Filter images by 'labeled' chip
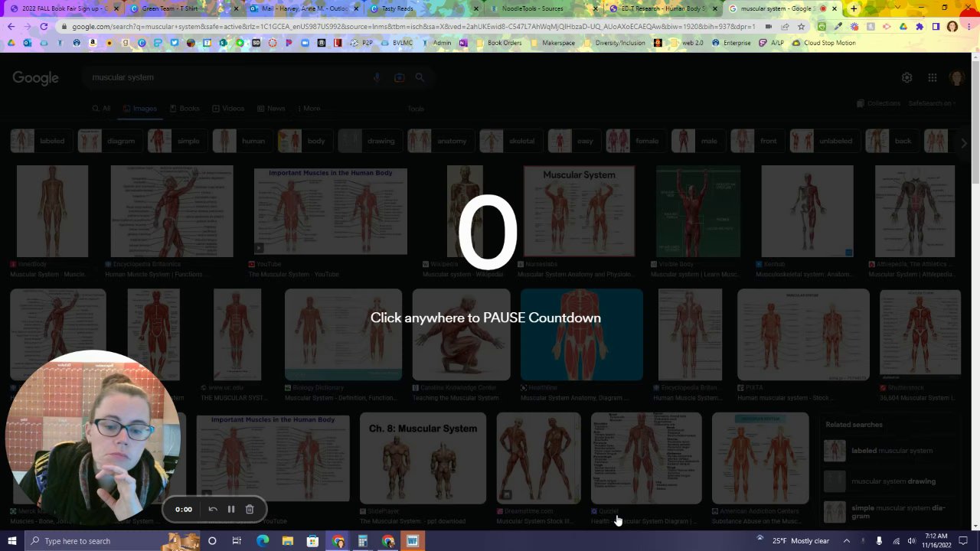This screenshot has width=980, height=551. tap(41, 141)
